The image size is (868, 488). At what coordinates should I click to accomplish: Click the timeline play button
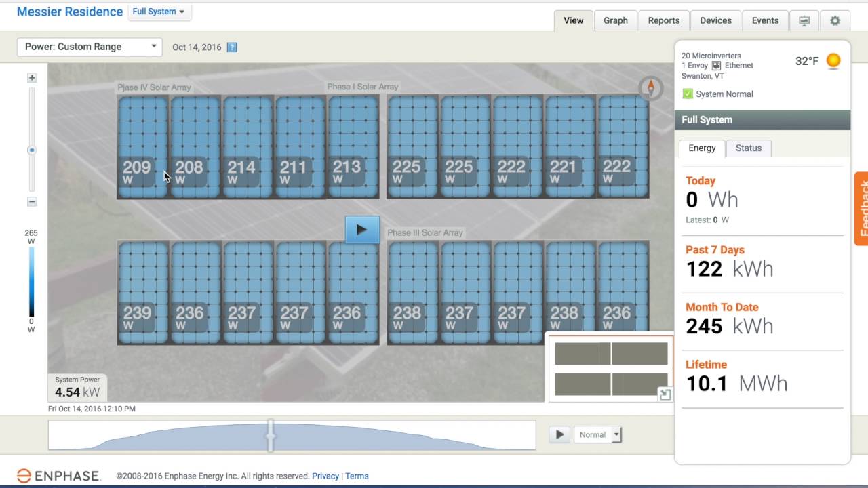pos(559,434)
